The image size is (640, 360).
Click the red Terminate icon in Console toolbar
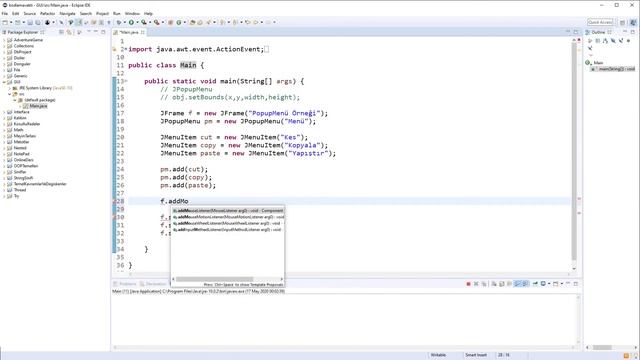pyautogui.click(x=469, y=284)
